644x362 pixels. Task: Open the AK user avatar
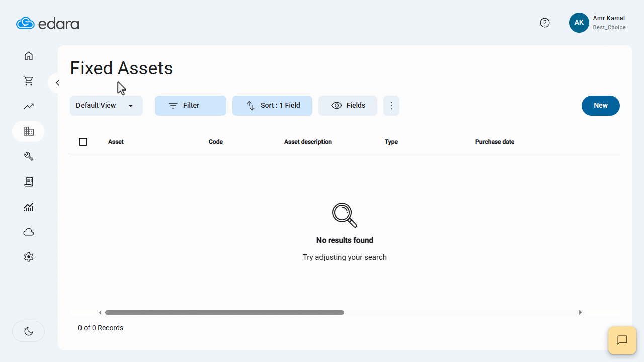579,23
